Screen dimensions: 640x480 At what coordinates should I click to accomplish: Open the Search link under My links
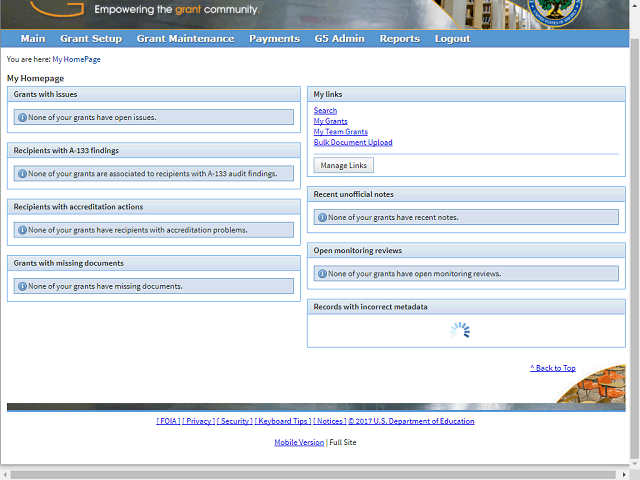click(x=325, y=111)
